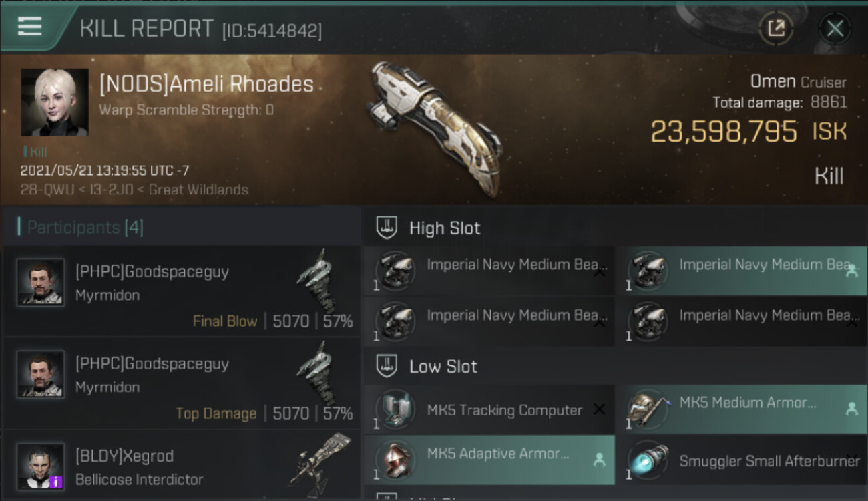Click the Omen ship image
Screen dimensions: 868x501
click(x=435, y=127)
